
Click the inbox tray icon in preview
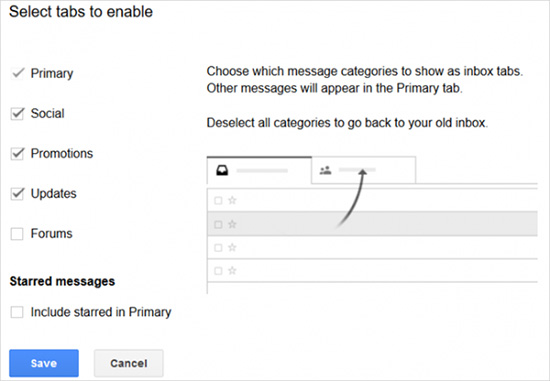tap(222, 171)
